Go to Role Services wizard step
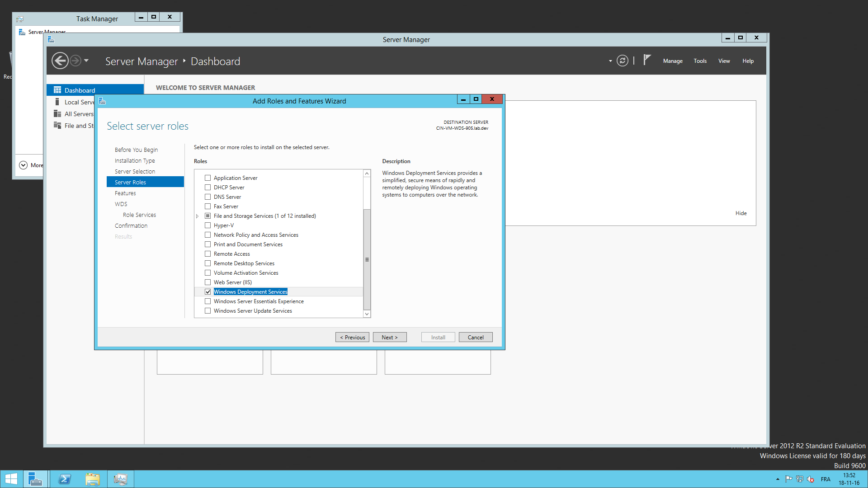 point(139,215)
